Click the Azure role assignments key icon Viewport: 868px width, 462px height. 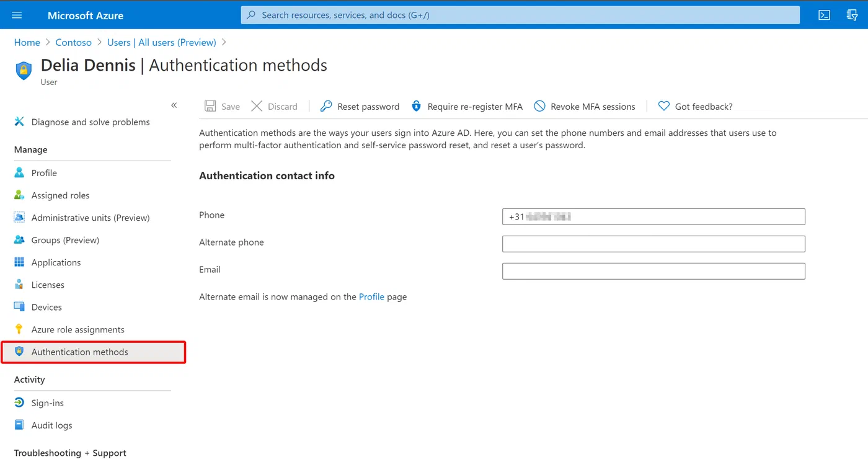click(19, 329)
